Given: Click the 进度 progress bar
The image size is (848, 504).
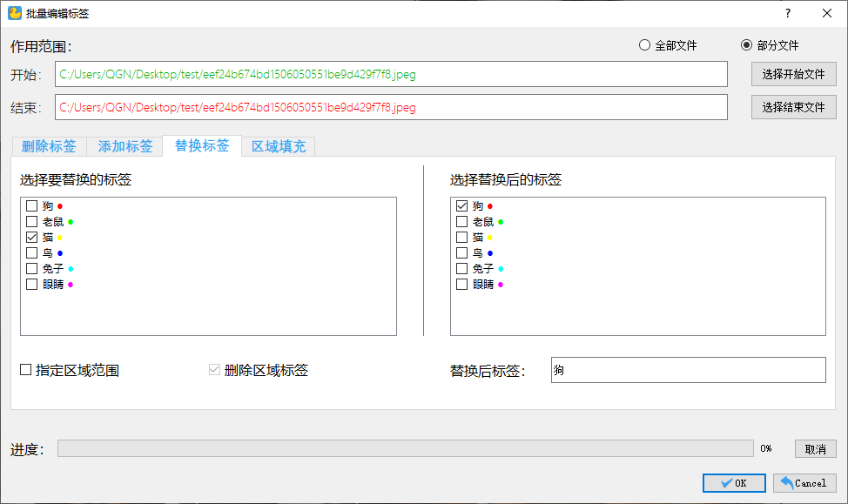Looking at the screenshot, I should [x=406, y=448].
